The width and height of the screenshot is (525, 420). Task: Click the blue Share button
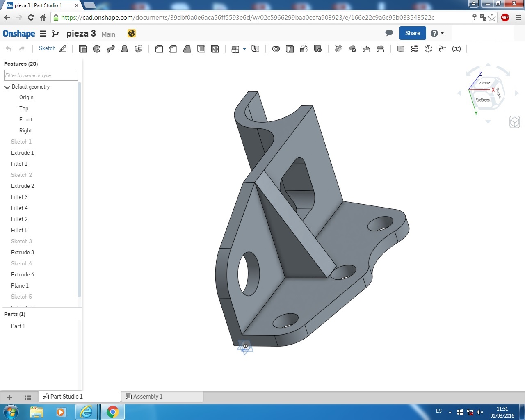412,33
